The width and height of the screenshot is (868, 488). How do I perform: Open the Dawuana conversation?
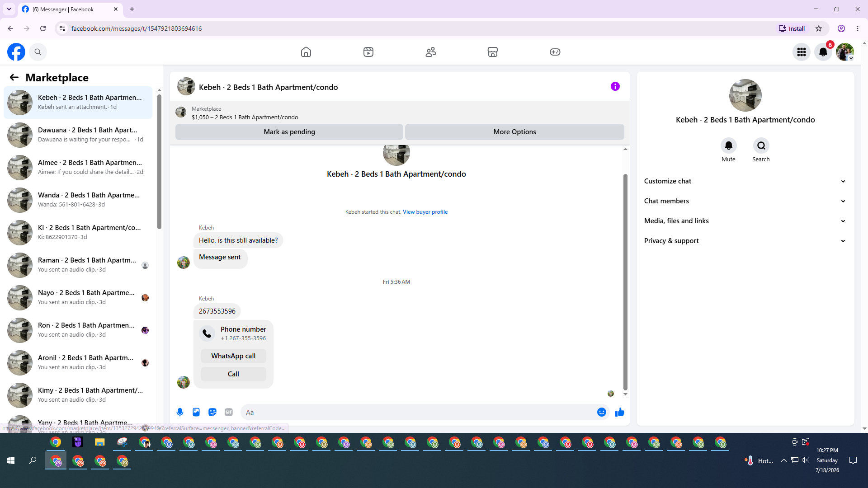(x=78, y=135)
